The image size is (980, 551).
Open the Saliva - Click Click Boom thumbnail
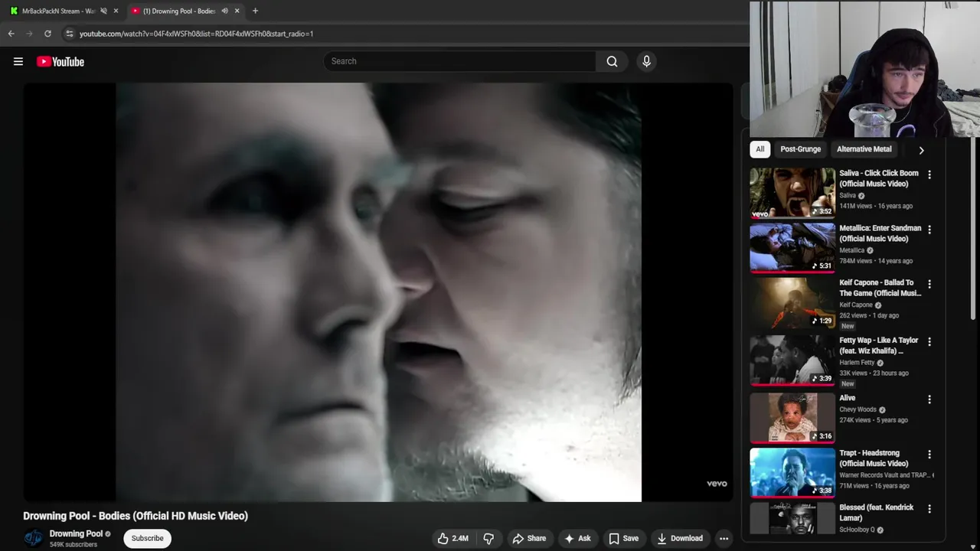pyautogui.click(x=792, y=193)
